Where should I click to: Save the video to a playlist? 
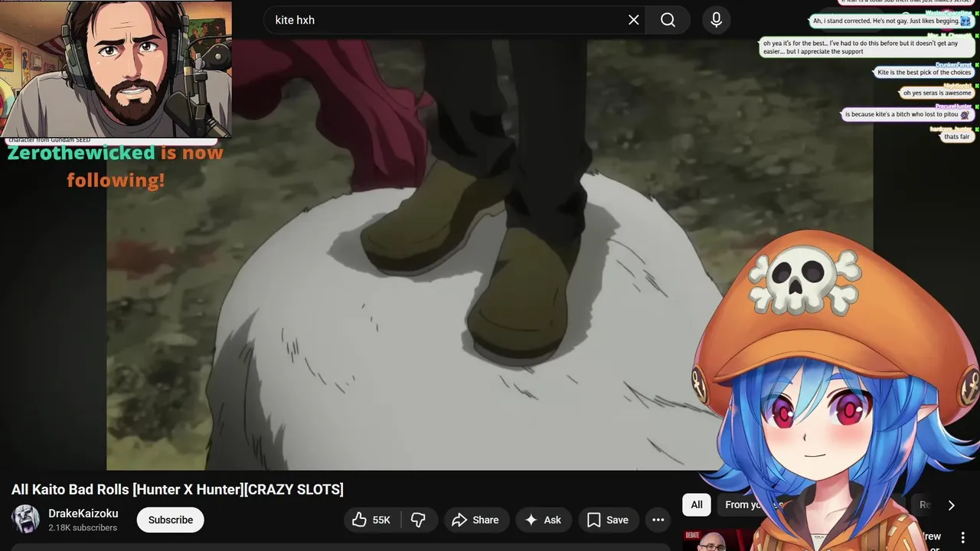608,520
